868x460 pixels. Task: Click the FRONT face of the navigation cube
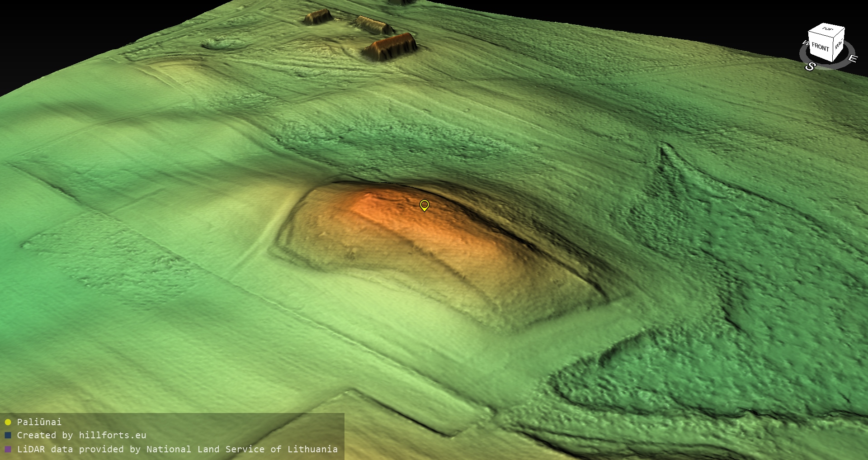pyautogui.click(x=820, y=47)
